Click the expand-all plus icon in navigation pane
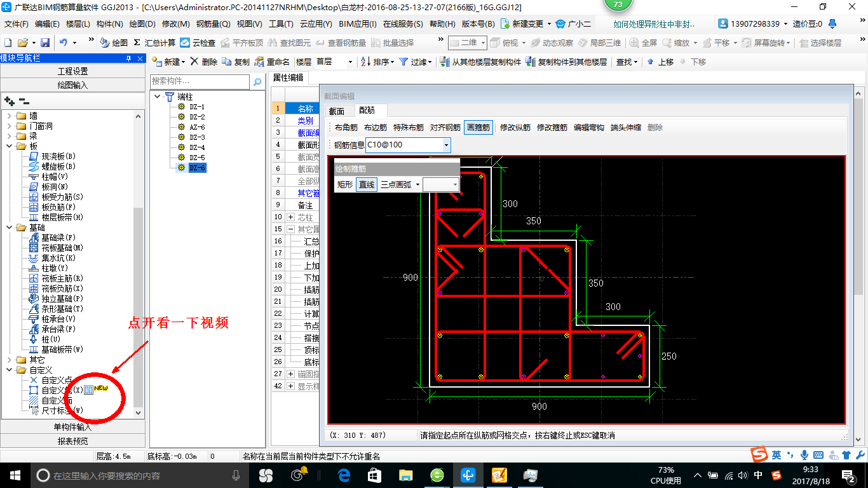 pyautogui.click(x=9, y=100)
